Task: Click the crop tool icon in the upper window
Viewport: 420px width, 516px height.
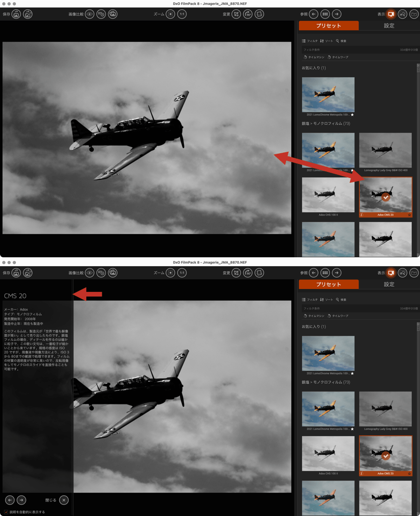Action: click(237, 14)
